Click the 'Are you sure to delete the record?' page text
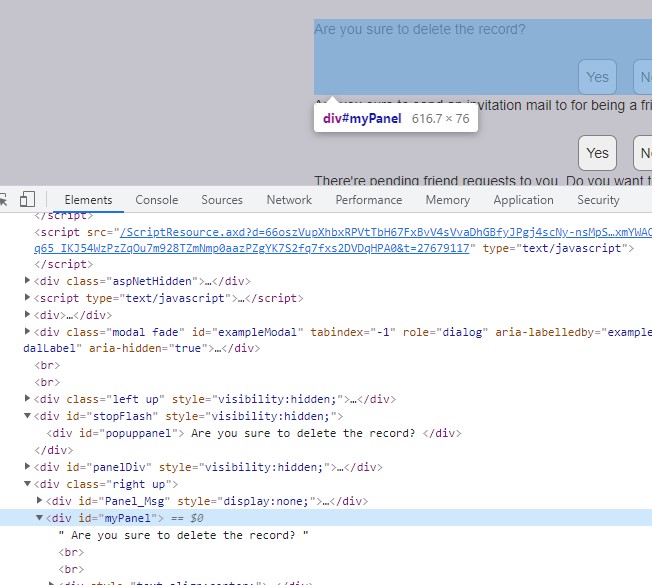Image resolution: width=652 pixels, height=585 pixels. pyautogui.click(x=420, y=29)
